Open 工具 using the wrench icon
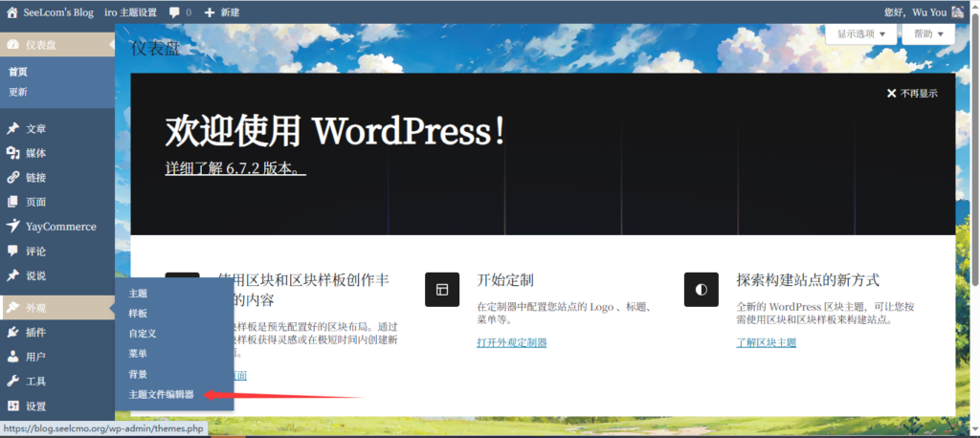Image resolution: width=980 pixels, height=438 pixels. [x=12, y=382]
